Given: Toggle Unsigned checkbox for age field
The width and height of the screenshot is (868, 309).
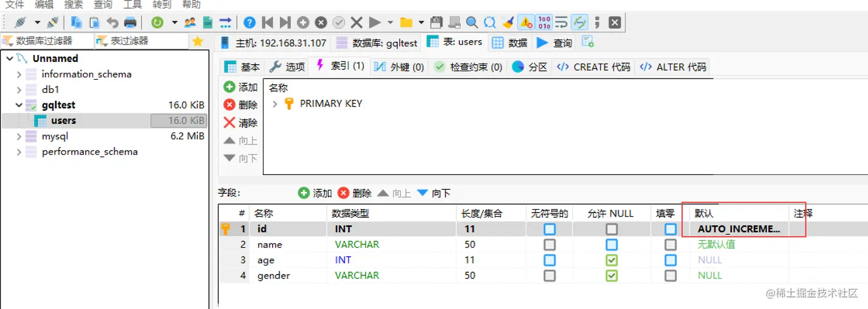Looking at the screenshot, I should pyautogui.click(x=550, y=260).
